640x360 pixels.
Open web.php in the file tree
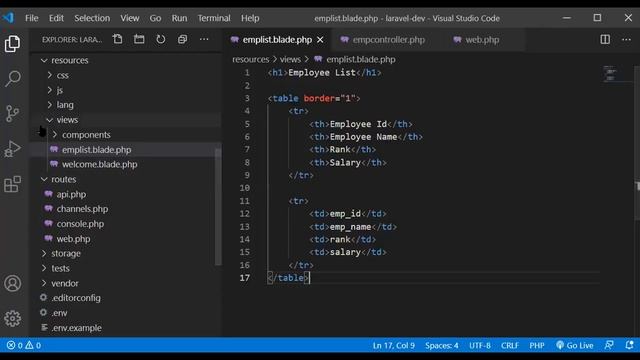(x=73, y=239)
